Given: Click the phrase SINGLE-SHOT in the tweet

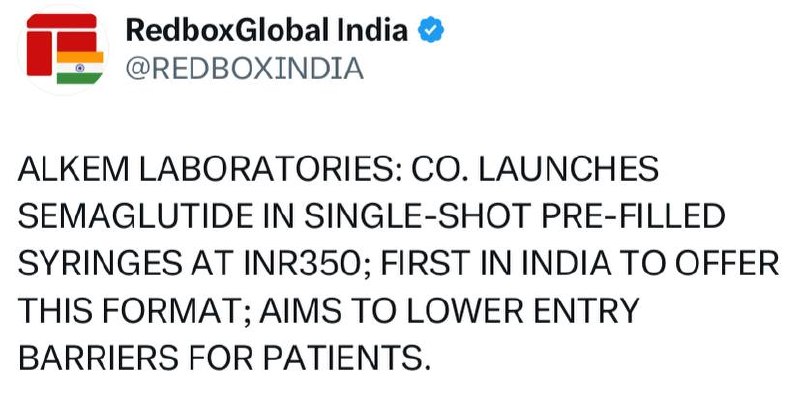Looking at the screenshot, I should [x=418, y=216].
